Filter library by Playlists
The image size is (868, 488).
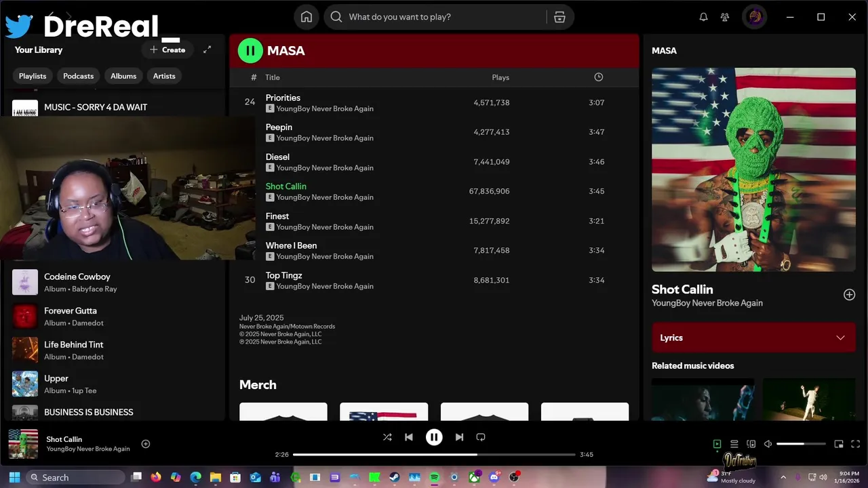coord(33,76)
